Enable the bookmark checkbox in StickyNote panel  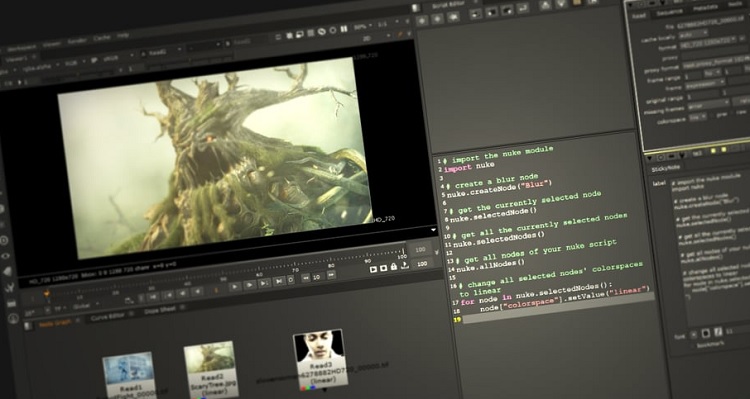(692, 346)
